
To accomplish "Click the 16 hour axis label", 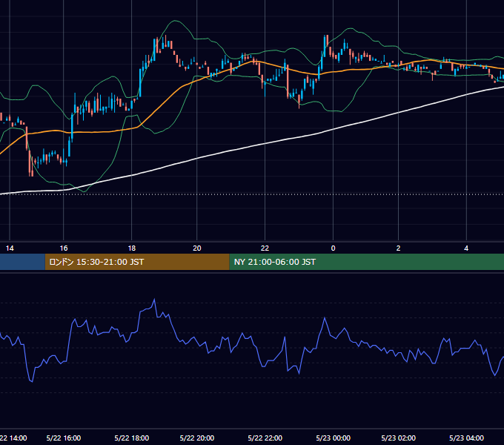I will [x=64, y=248].
